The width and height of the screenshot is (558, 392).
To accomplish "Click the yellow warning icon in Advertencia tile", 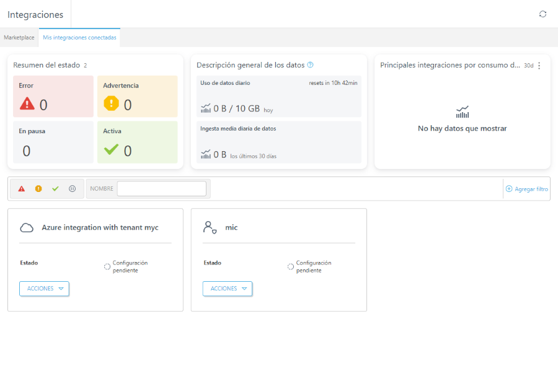I will 111,104.
